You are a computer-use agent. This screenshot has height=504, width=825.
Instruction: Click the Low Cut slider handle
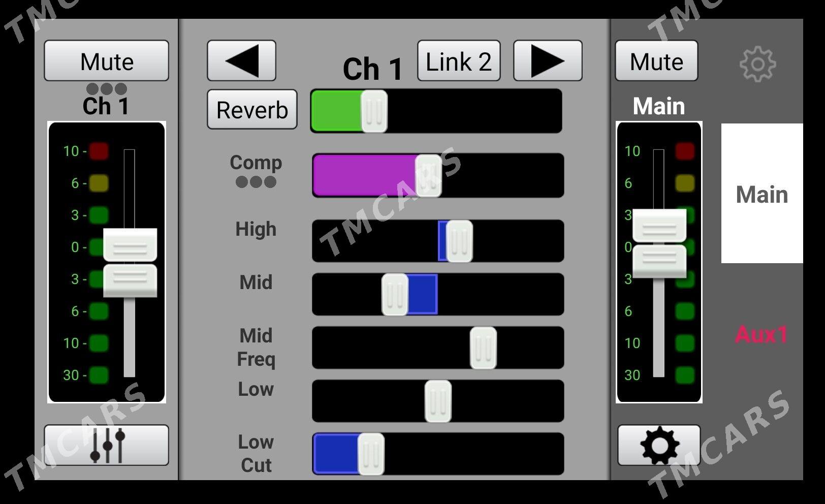371,454
